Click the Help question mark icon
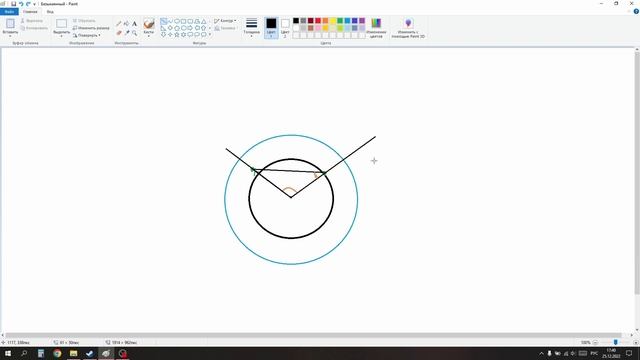The width and height of the screenshot is (640, 360). (636, 11)
